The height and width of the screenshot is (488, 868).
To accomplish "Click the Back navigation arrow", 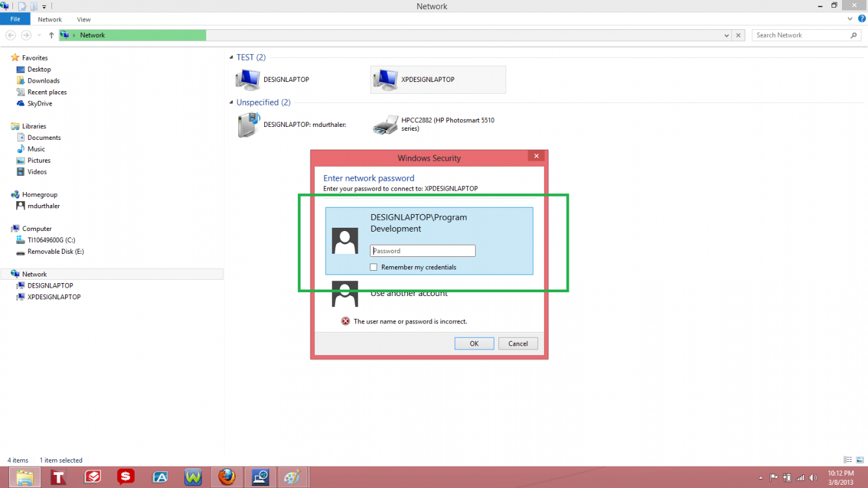I will pos(10,35).
